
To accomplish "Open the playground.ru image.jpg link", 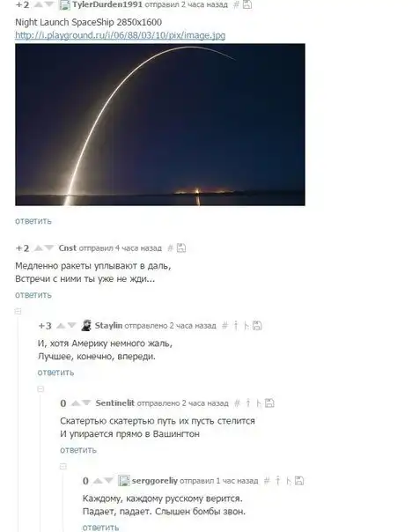I will pos(121,35).
